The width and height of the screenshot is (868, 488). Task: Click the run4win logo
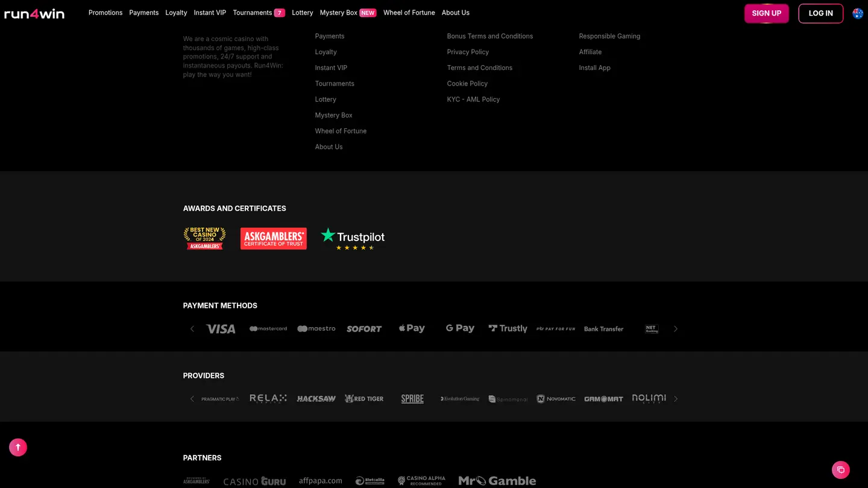[x=34, y=13]
